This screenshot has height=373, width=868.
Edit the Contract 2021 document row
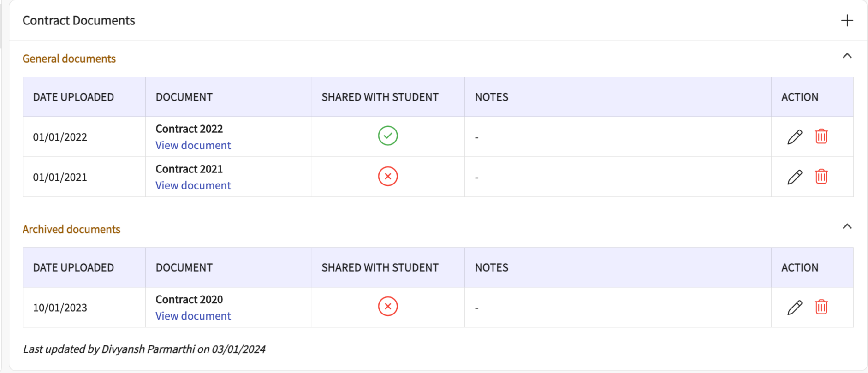[795, 177]
